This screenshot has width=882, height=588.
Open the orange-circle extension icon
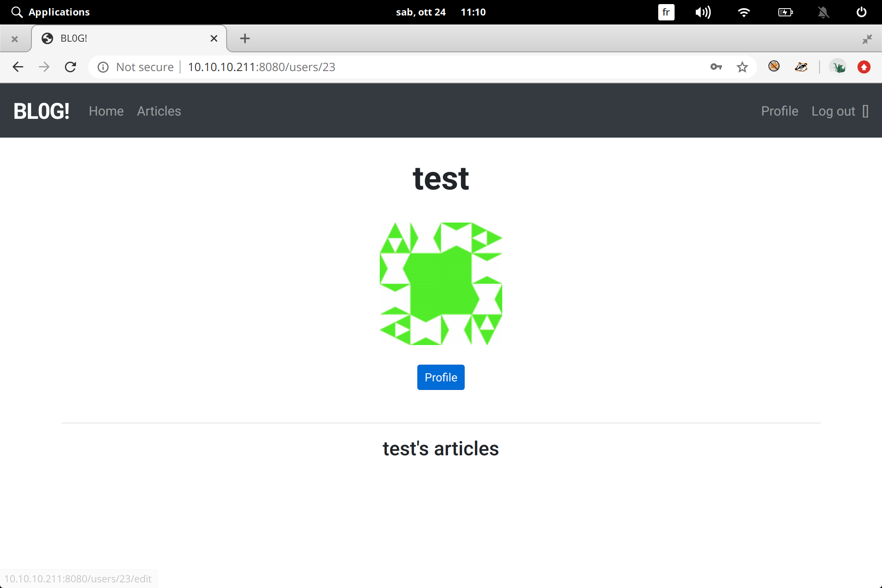774,66
